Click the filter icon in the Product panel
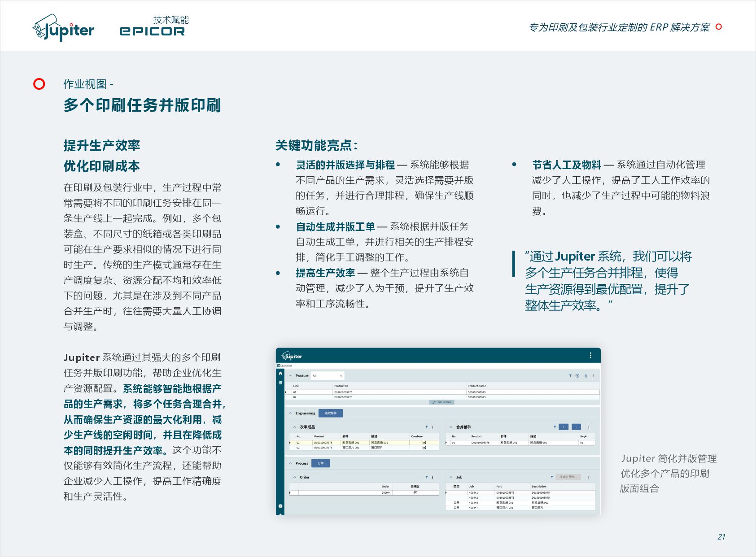The width and height of the screenshot is (756, 557). click(570, 376)
